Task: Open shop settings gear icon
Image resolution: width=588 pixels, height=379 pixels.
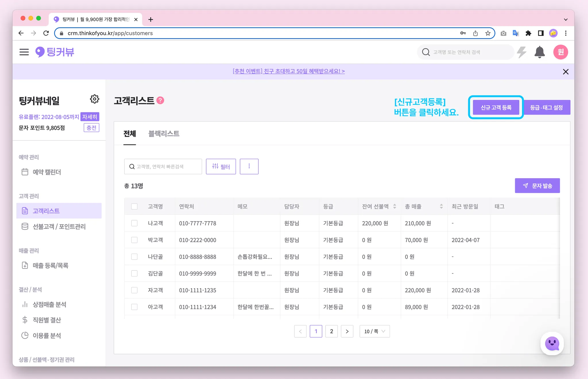Action: 94,99
